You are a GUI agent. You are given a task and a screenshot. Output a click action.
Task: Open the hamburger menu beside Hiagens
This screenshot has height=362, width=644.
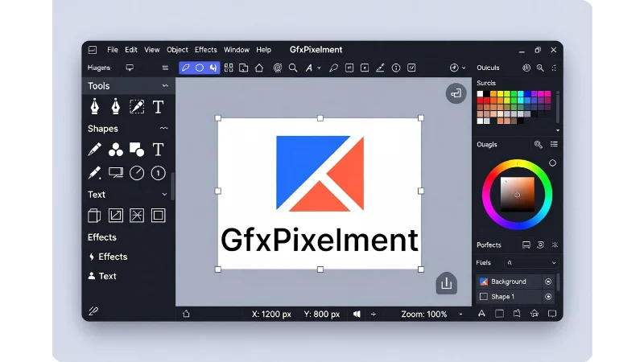165,68
